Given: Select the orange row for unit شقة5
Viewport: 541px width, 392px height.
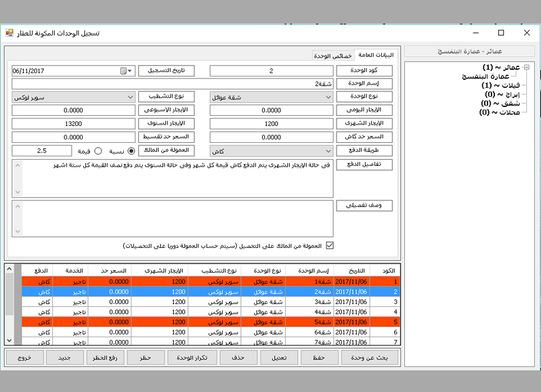Looking at the screenshot, I should [211, 322].
